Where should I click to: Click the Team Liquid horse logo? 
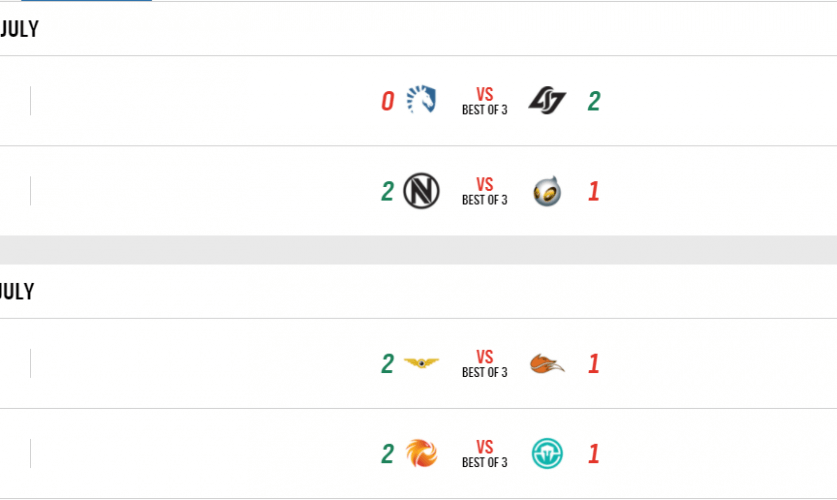(421, 101)
